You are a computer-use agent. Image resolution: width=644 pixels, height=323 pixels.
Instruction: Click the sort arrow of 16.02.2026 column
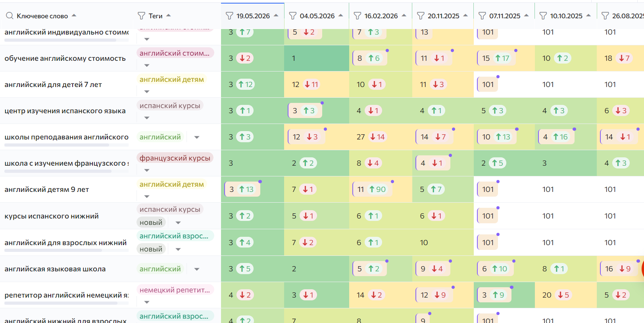[404, 15]
